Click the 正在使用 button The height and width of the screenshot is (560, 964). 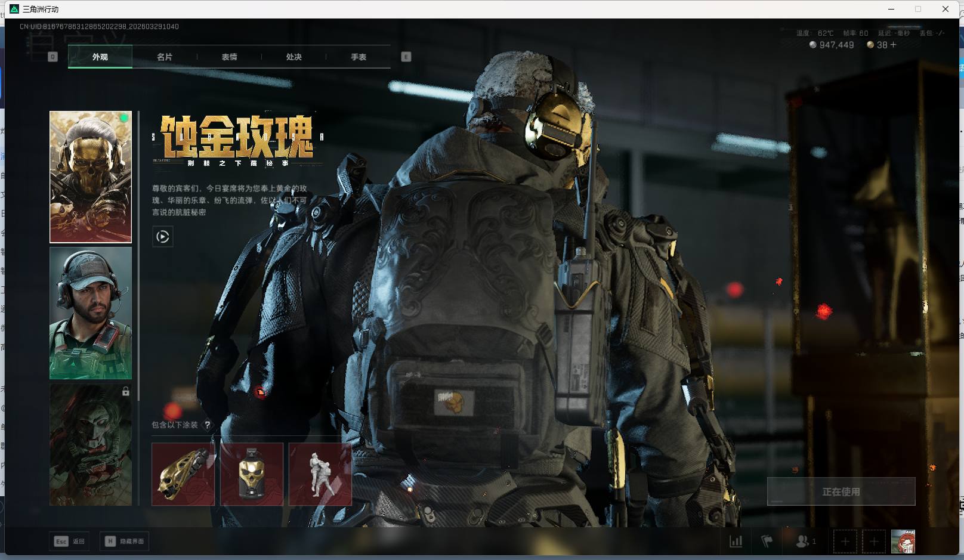[841, 491]
